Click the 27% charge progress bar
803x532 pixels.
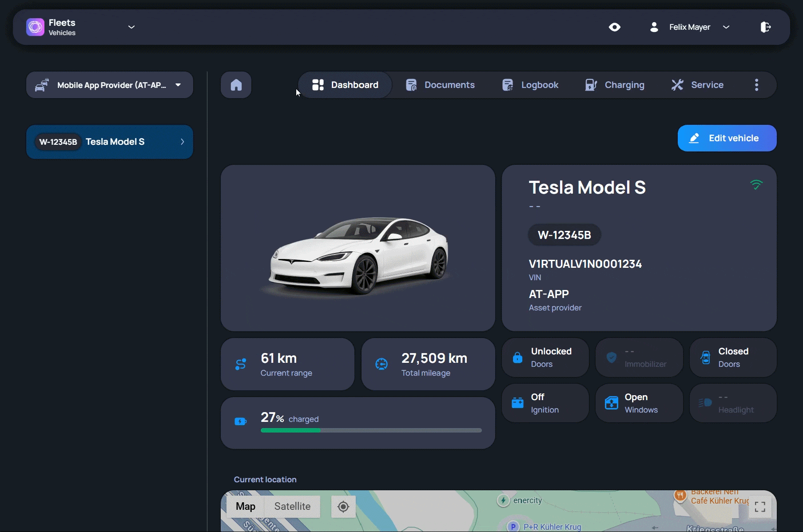click(x=371, y=430)
